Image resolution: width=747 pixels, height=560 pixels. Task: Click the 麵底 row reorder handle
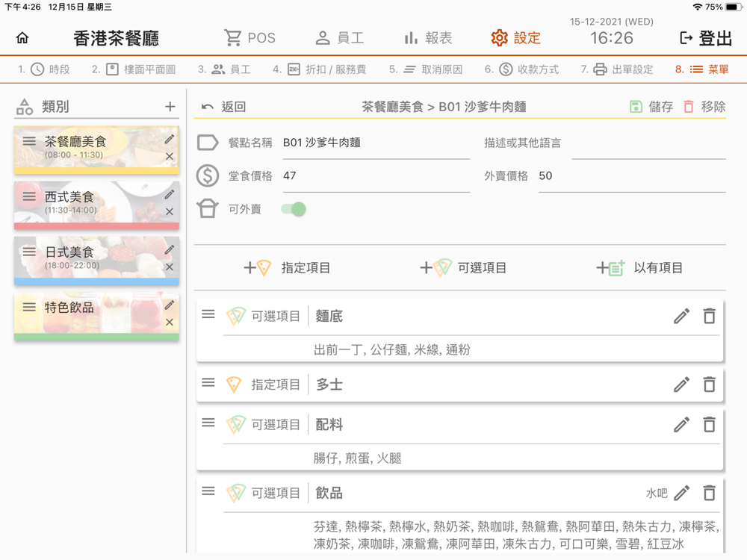208,314
